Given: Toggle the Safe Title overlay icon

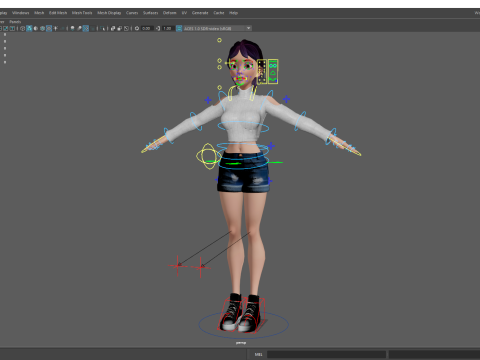Looking at the screenshot, I should coord(12,28).
